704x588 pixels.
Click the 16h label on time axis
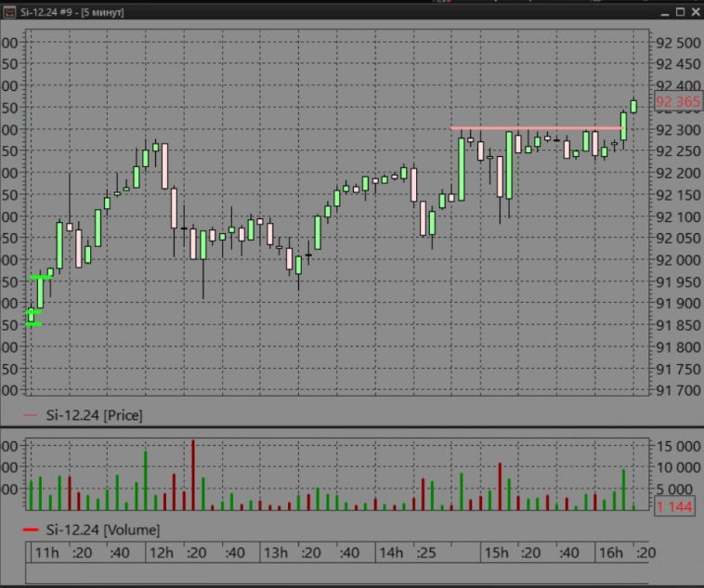609,553
